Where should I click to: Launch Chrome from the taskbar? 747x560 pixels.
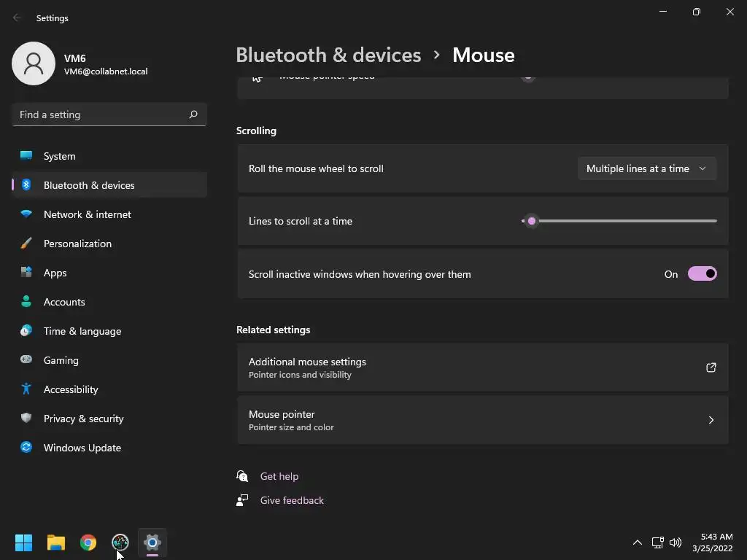coord(88,542)
